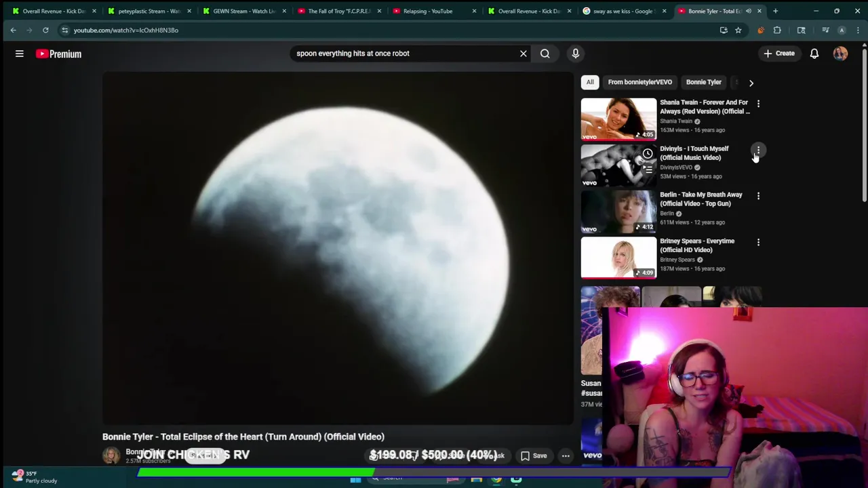
Task: Open Britney Spears video thumbnail
Action: click(618, 258)
